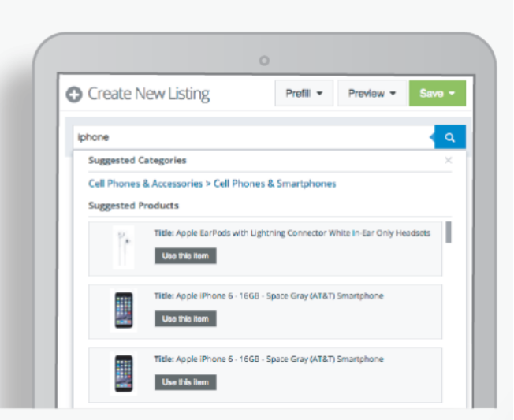The height and width of the screenshot is (420, 514).
Task: Click the plus icon beside Create New Listing
Action: click(74, 95)
